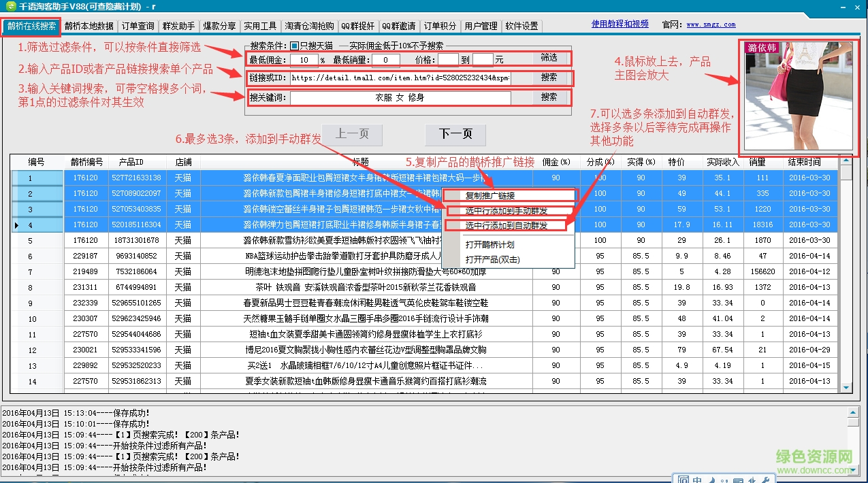This screenshot has width=868, height=483.
Task: Click sales value 156620 cell
Action: click(762, 272)
